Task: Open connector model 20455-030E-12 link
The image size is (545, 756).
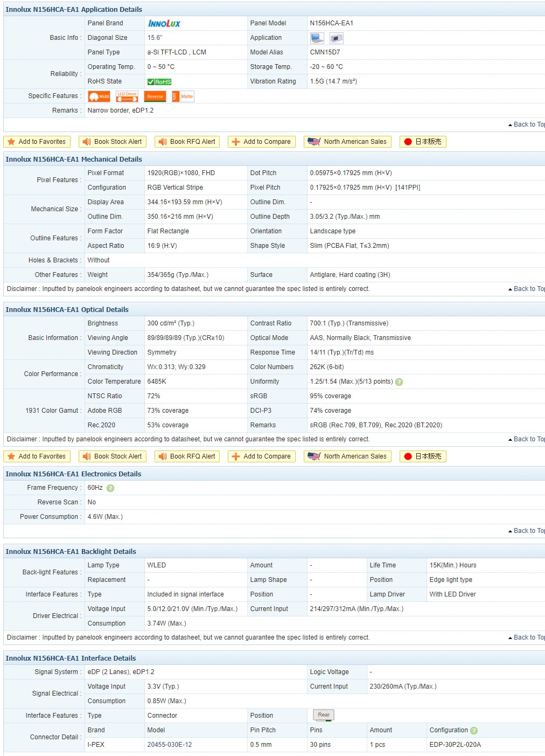Action: click(x=170, y=745)
